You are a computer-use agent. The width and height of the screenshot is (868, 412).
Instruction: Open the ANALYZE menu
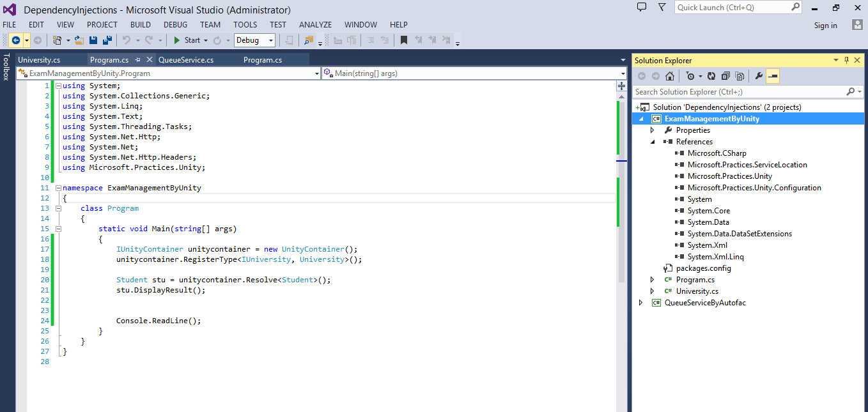click(x=316, y=25)
